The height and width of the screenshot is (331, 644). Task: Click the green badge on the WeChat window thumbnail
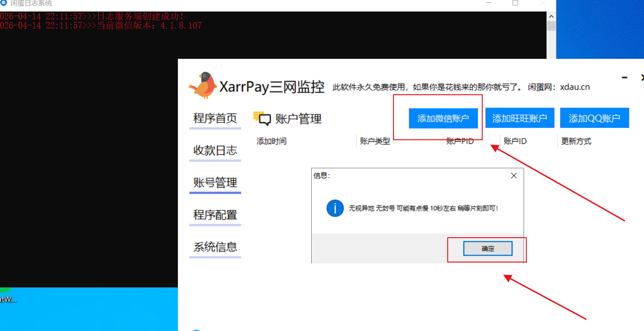pyautogui.click(x=4, y=290)
